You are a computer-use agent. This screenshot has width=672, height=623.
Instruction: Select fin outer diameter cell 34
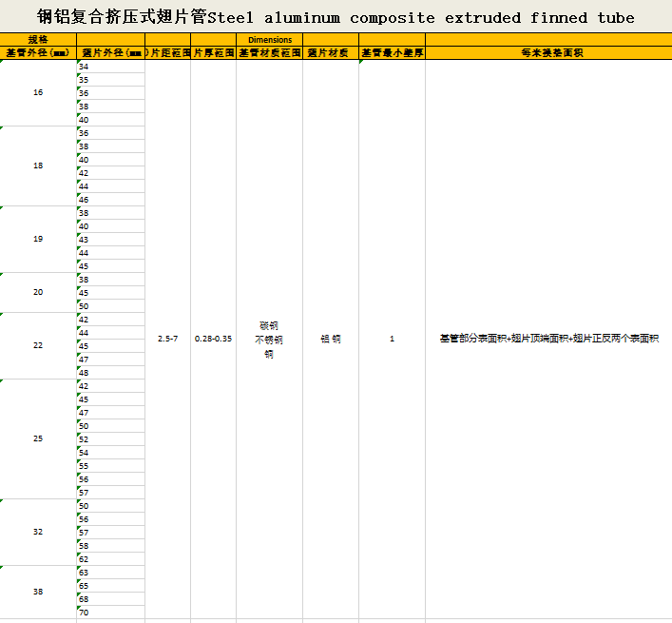(110, 67)
